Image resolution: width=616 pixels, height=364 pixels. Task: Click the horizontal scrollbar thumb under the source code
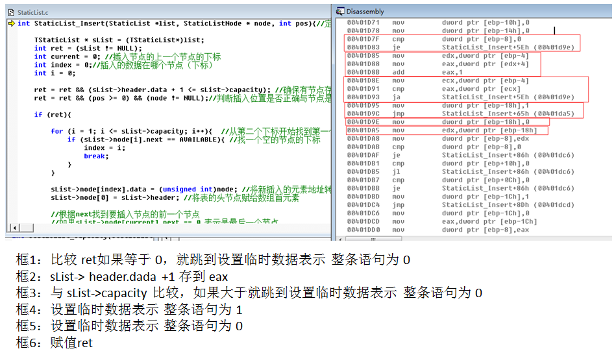27,228
